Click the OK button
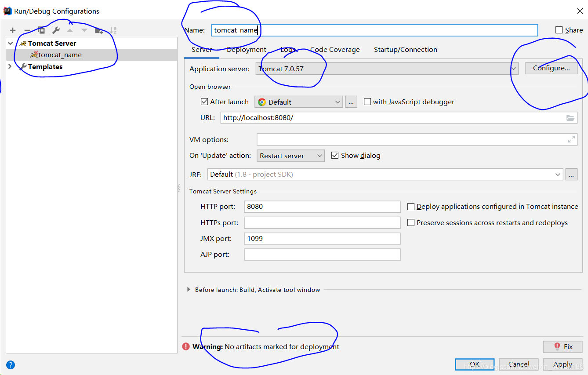Screen dimensions: 588x375 coord(475,364)
